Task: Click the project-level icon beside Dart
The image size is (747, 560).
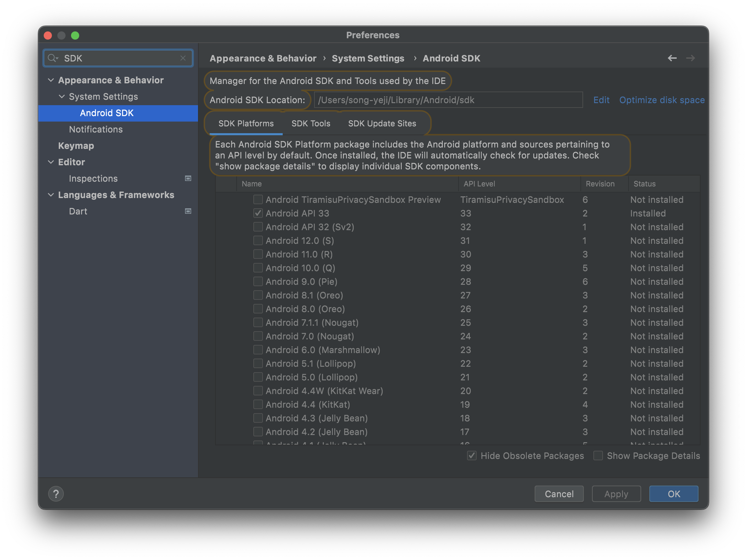Action: [x=188, y=211]
